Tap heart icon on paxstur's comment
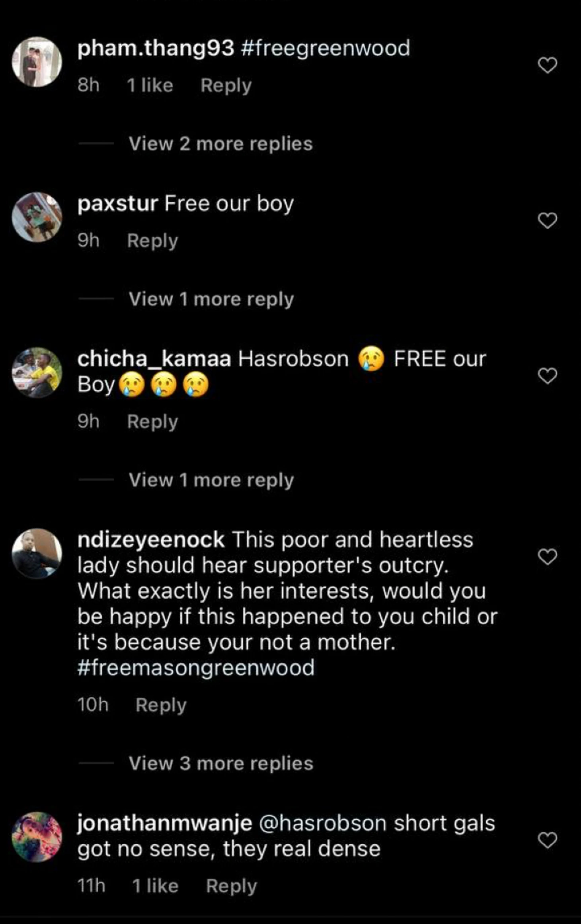Viewport: 581px width, 924px height. coord(548,220)
